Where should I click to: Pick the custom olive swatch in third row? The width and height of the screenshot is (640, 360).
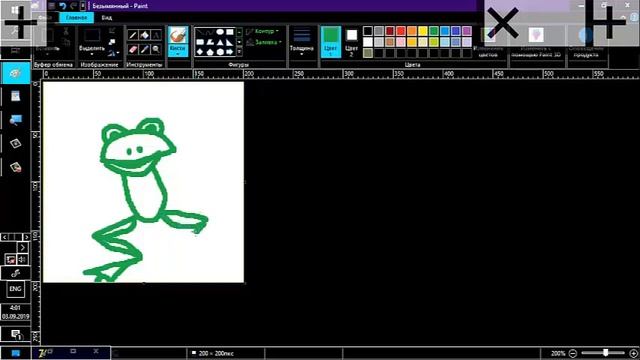tap(368, 53)
